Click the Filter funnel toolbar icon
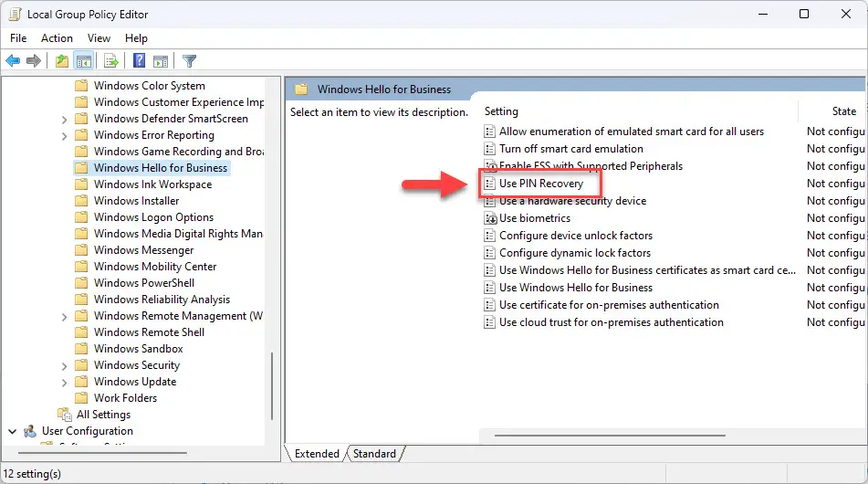The image size is (868, 484). (189, 61)
